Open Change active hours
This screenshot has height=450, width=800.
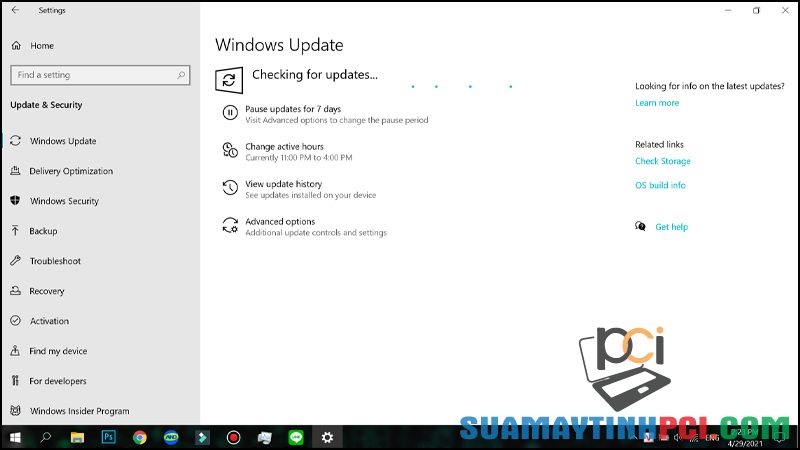coord(284,146)
